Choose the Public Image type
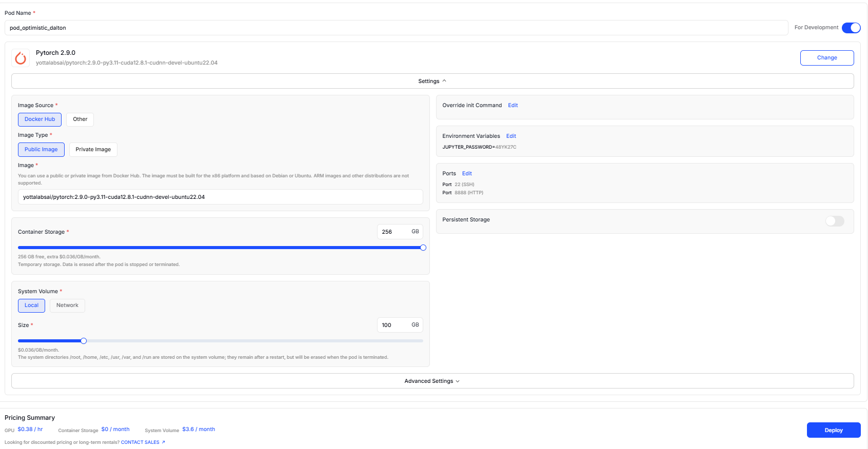This screenshot has width=868, height=449. 41,150
